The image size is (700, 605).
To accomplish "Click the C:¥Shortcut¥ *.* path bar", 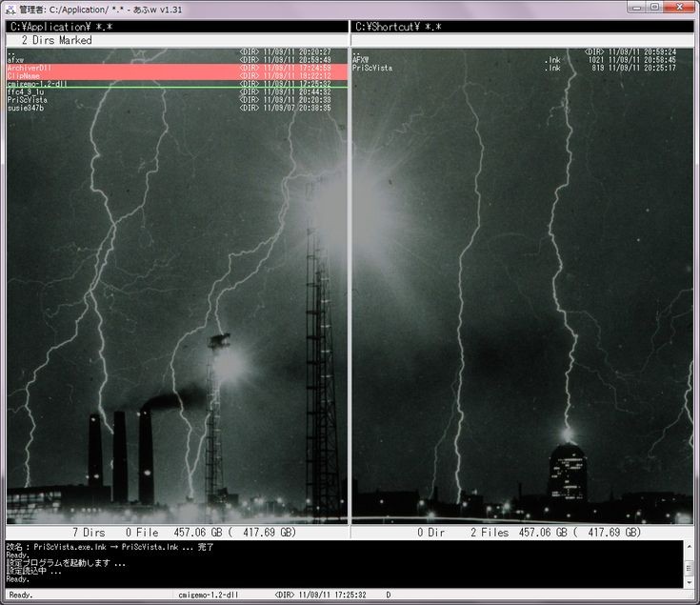I will click(x=522, y=27).
